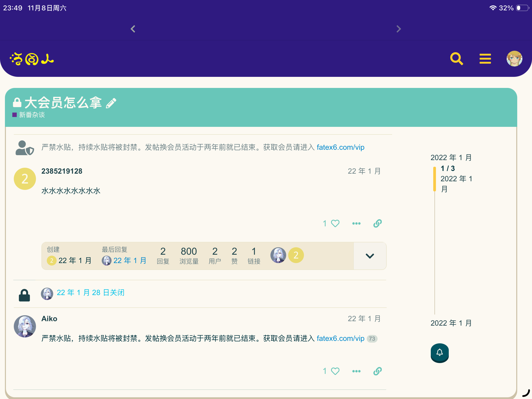Screen dimensions: 532x399
Task: Copy link icon on Aiko's post
Action: tap(377, 371)
